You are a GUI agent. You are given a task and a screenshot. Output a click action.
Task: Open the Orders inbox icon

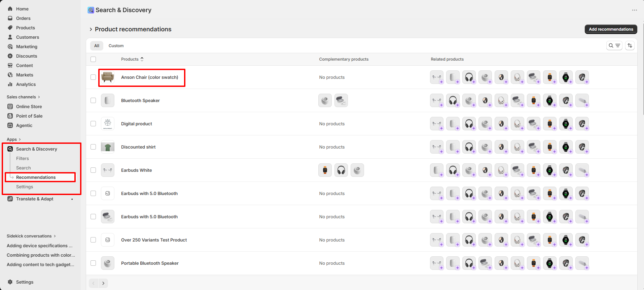(x=10, y=18)
